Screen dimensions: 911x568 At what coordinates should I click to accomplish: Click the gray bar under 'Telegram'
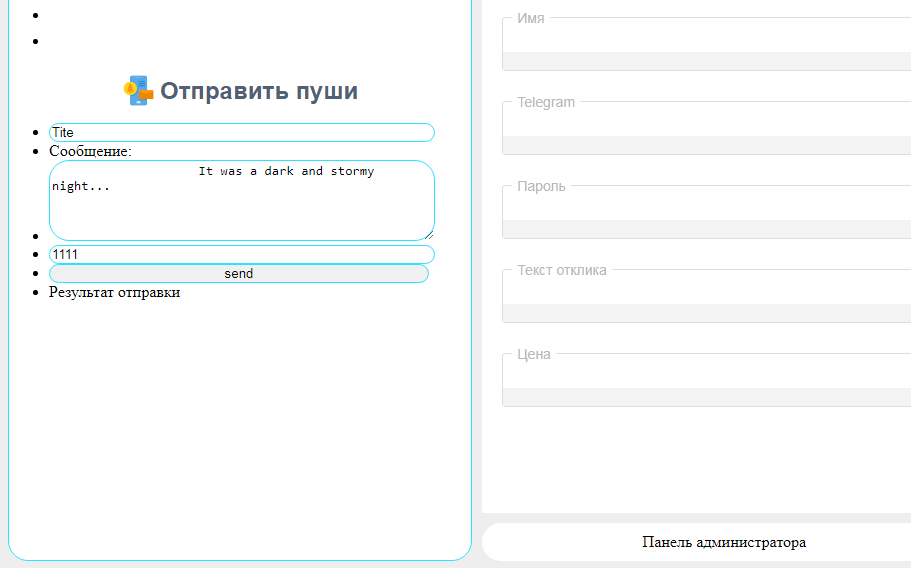pos(706,144)
